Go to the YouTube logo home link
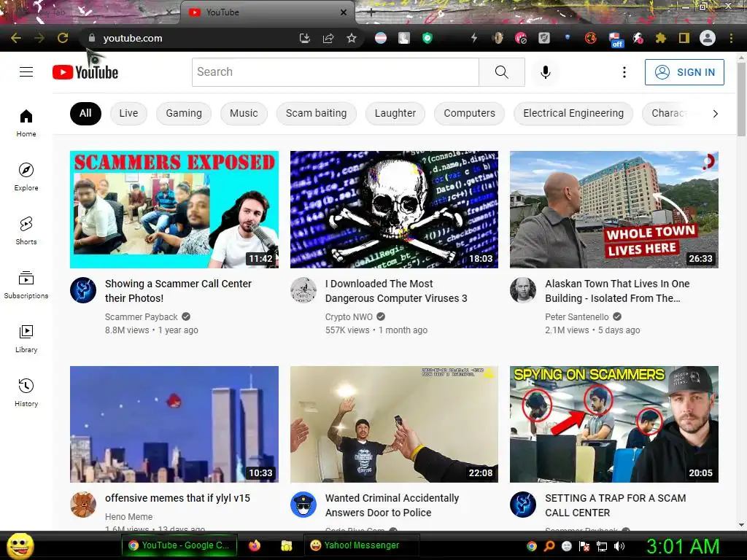This screenshot has width=747, height=560. [x=85, y=72]
